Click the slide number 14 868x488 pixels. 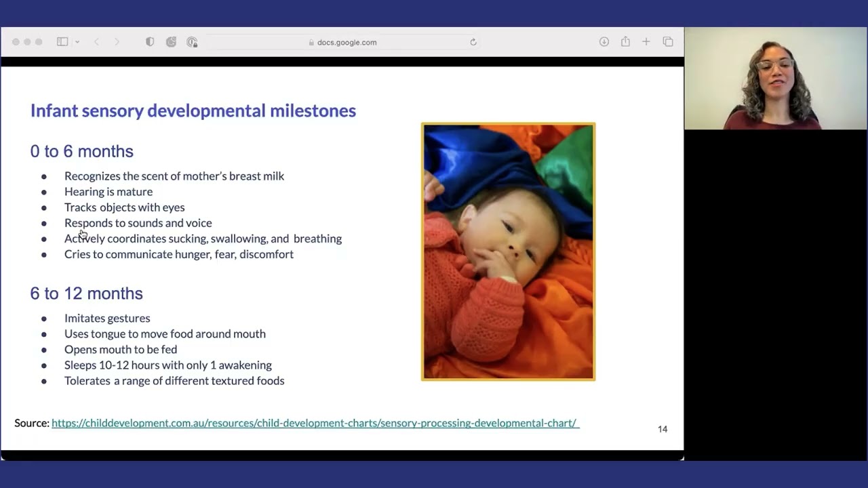[x=663, y=429]
